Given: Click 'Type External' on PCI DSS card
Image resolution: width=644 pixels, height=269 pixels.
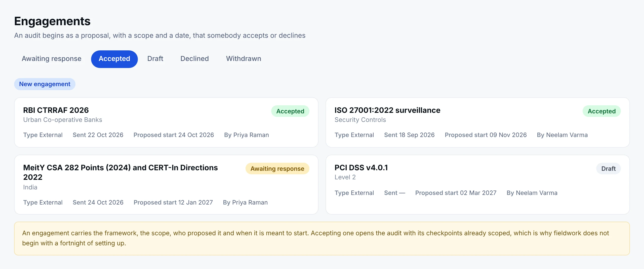Looking at the screenshot, I should (x=354, y=193).
